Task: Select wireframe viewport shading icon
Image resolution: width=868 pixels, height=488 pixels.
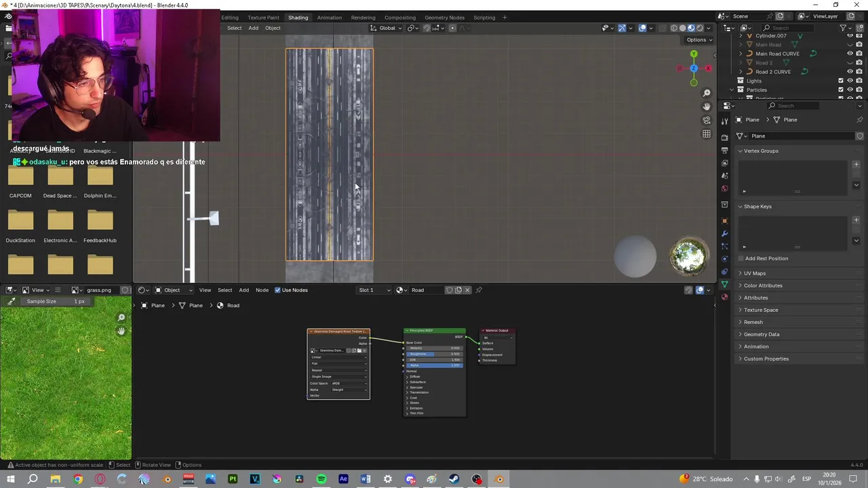Action: coord(673,28)
